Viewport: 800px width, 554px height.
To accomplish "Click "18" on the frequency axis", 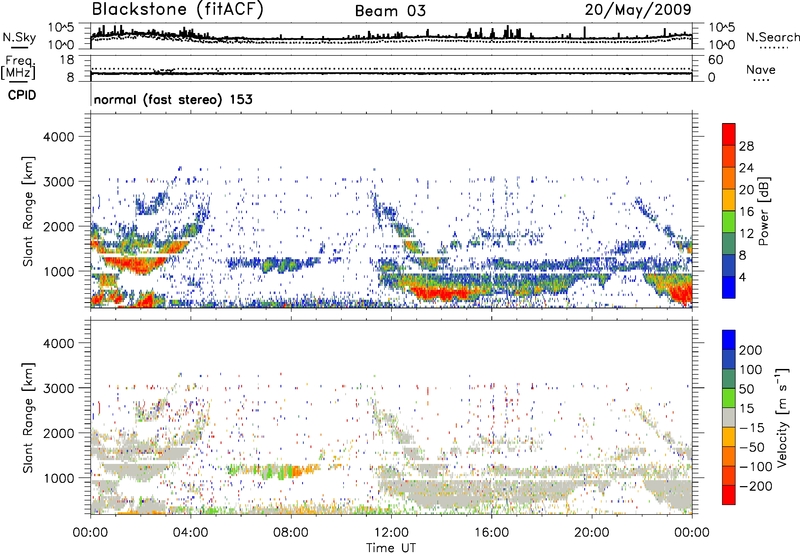I will click(x=67, y=60).
